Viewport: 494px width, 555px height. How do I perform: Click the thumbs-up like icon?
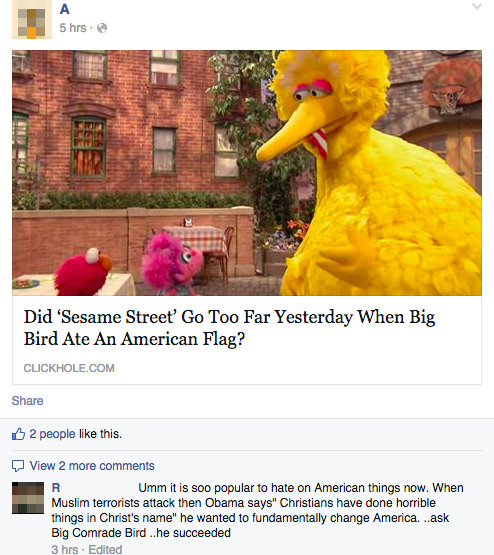[x=18, y=434]
